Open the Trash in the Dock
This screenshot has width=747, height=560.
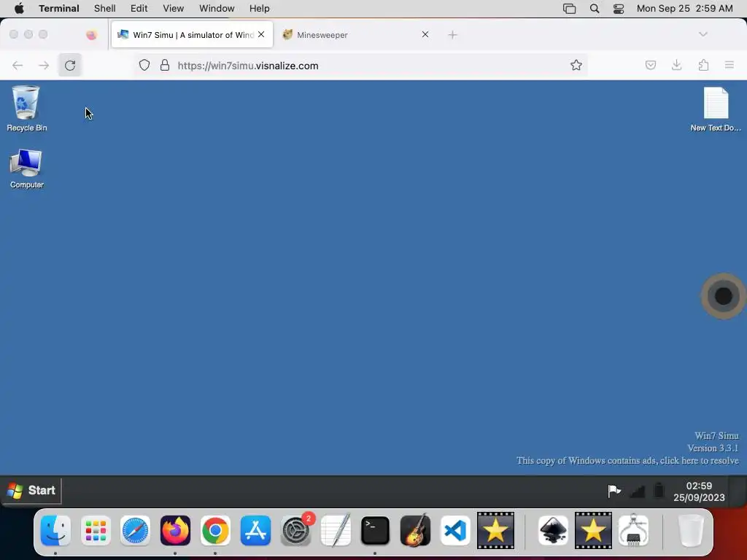(x=691, y=530)
